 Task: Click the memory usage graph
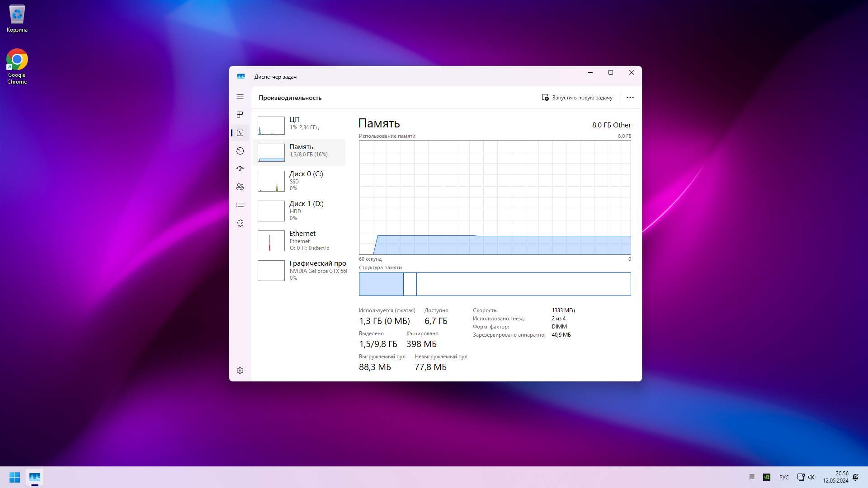495,197
